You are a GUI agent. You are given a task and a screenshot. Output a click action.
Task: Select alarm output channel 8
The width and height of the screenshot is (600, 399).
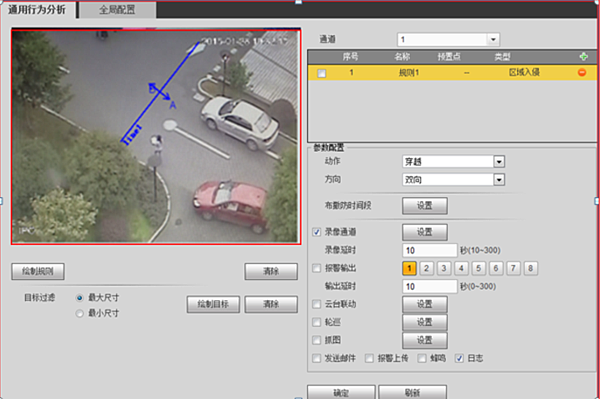(531, 268)
